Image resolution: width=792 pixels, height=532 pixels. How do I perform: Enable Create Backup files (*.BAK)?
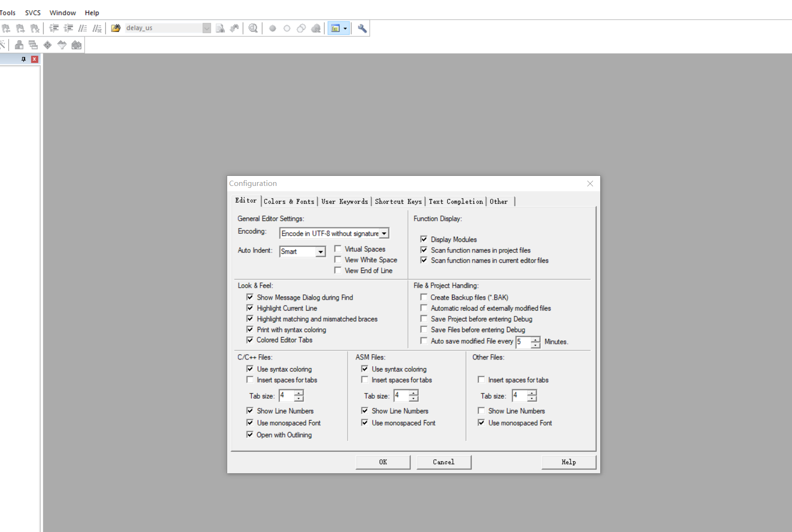(424, 297)
